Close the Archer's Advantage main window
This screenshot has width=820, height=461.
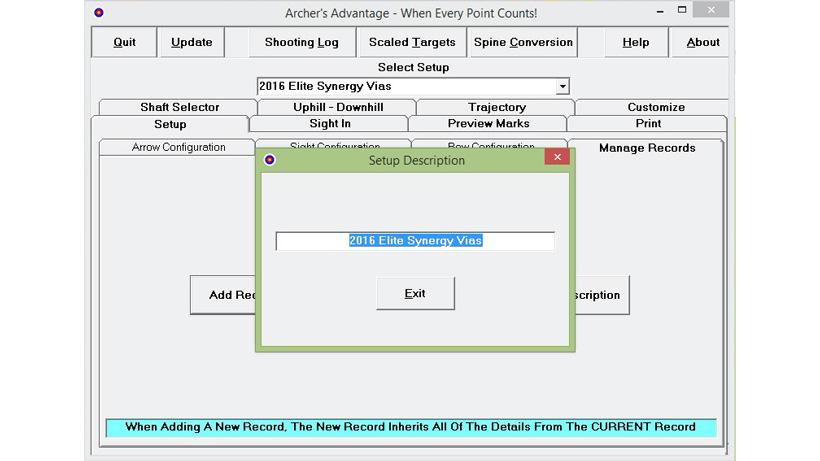coord(711,10)
